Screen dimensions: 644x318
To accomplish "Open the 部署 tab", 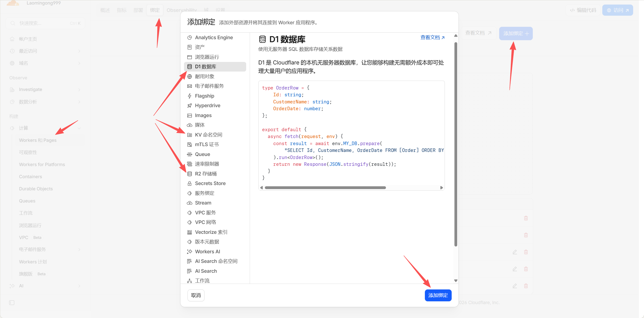I will pos(138,10).
